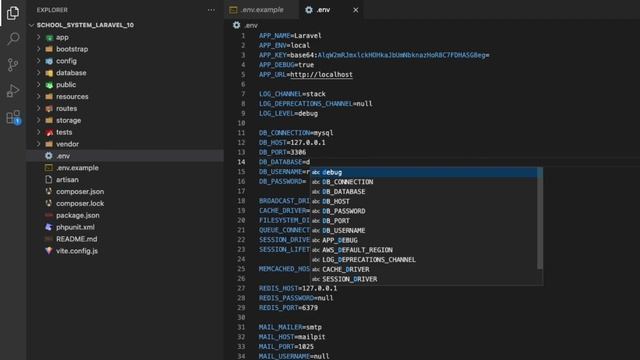Choose SESSION_DRIVER suggestion item
The image size is (640, 360).
pos(424,279)
